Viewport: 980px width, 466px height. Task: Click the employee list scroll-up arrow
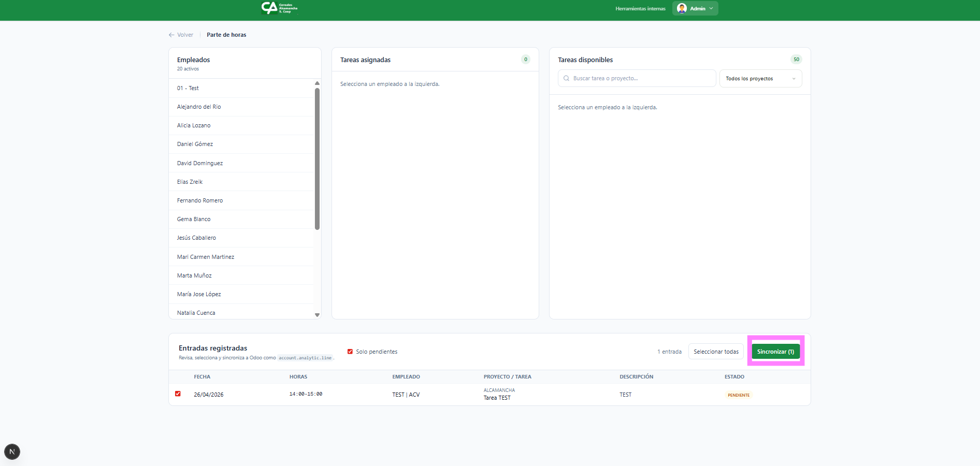(x=317, y=83)
